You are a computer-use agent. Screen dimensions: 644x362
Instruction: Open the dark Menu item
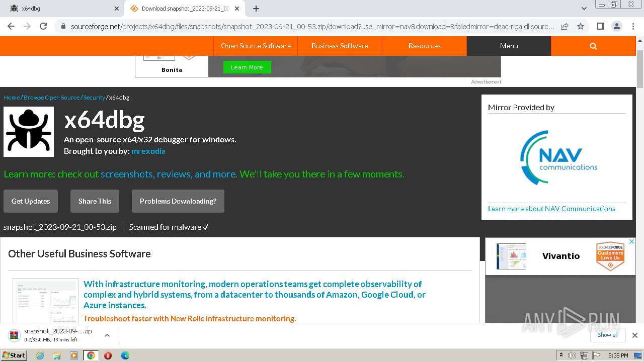coord(509,46)
